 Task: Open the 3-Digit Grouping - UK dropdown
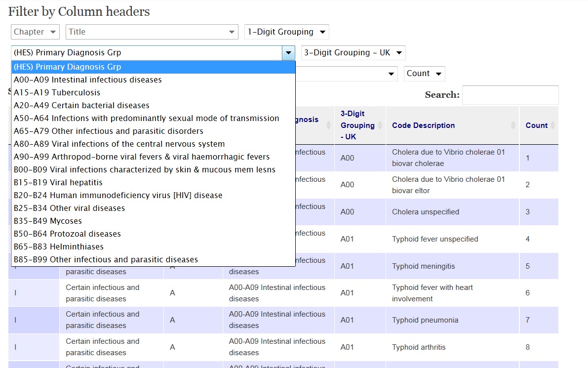353,53
